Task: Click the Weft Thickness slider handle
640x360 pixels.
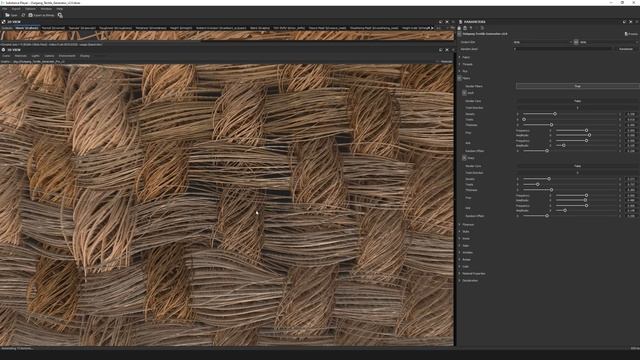Action: [551, 124]
